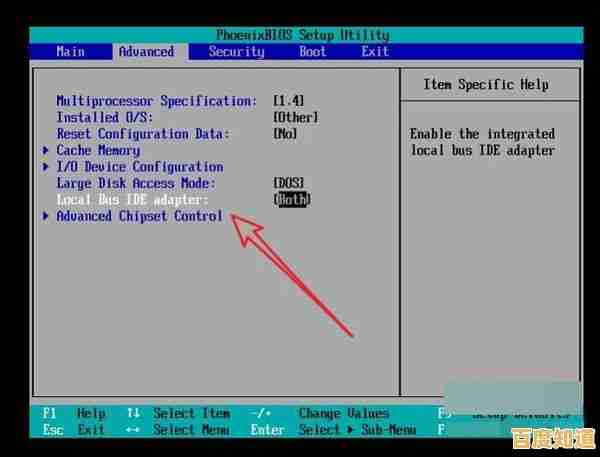600x457 pixels.
Task: Click the Item Specific Help heading
Action: [488, 85]
